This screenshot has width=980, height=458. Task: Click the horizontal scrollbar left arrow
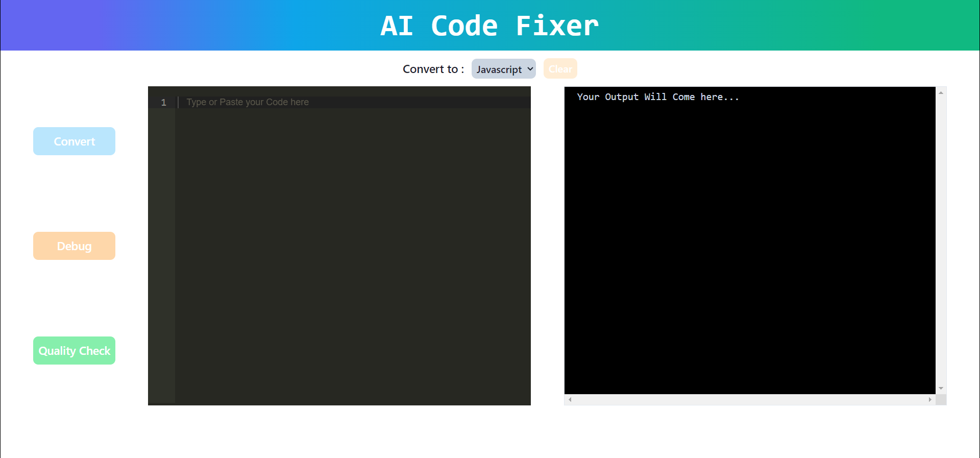[x=570, y=399]
